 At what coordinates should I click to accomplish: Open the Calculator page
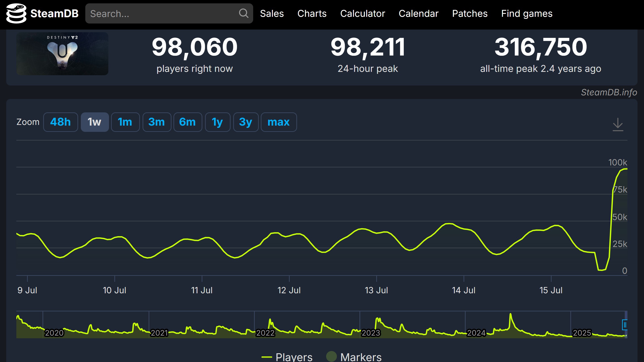362,13
